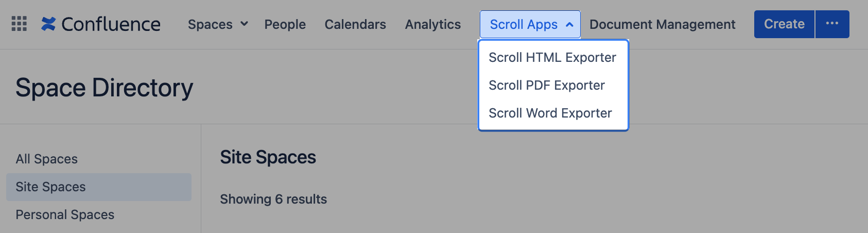Go to the People page

pyautogui.click(x=285, y=24)
